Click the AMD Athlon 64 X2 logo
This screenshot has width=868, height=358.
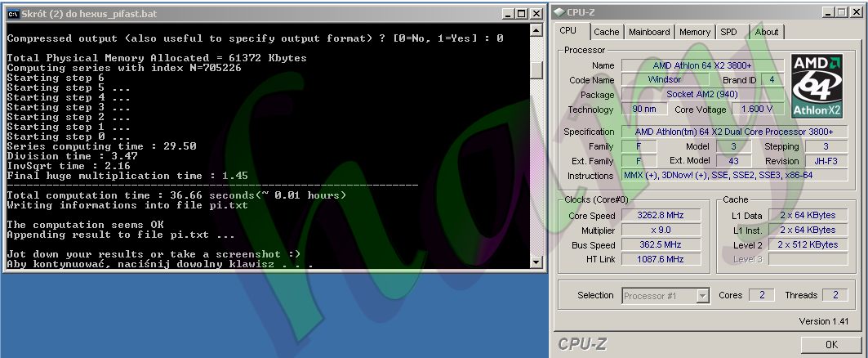817,86
